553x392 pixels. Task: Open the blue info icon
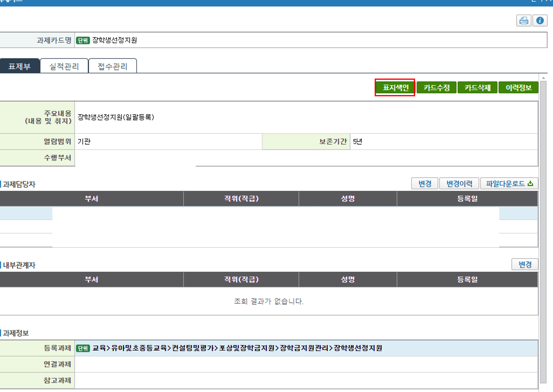[x=540, y=21]
